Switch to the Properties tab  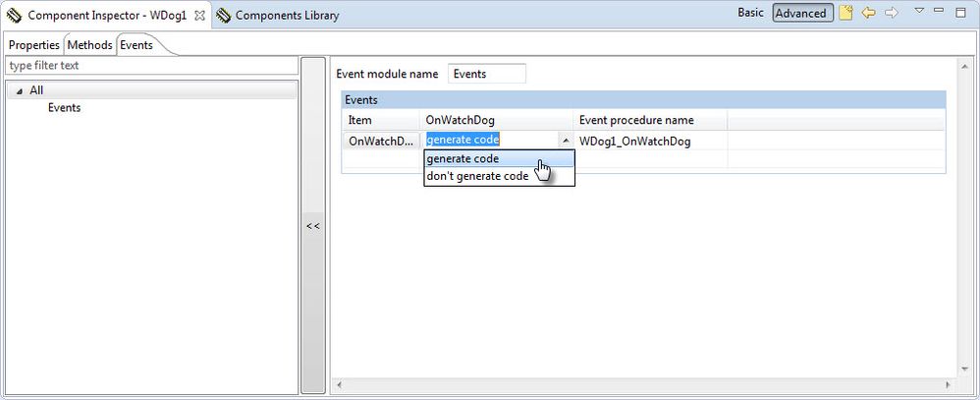pos(34,45)
